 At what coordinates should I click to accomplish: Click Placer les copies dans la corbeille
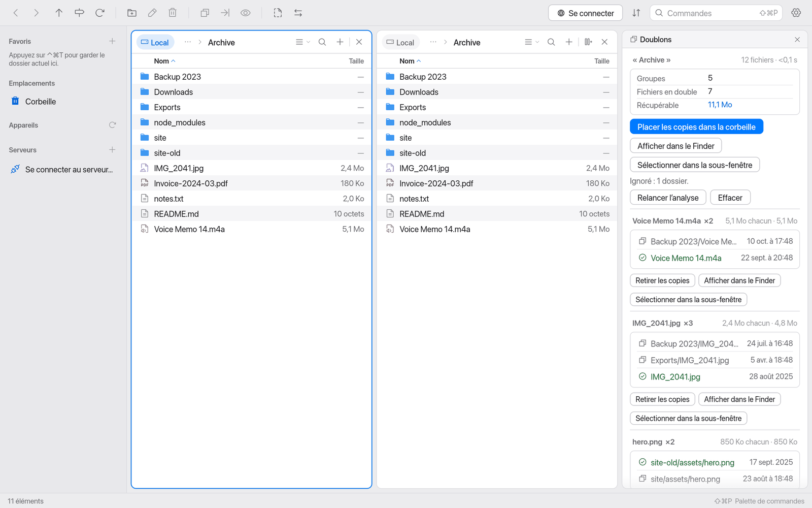point(696,127)
